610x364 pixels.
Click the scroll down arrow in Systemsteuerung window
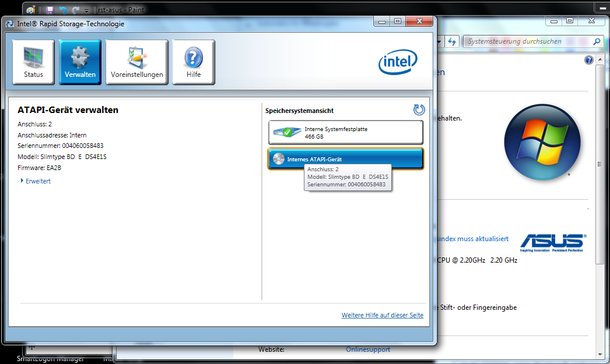600,355
